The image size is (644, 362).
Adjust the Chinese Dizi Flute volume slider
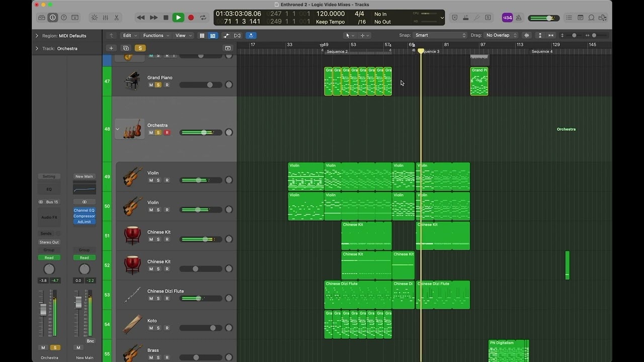click(x=201, y=298)
